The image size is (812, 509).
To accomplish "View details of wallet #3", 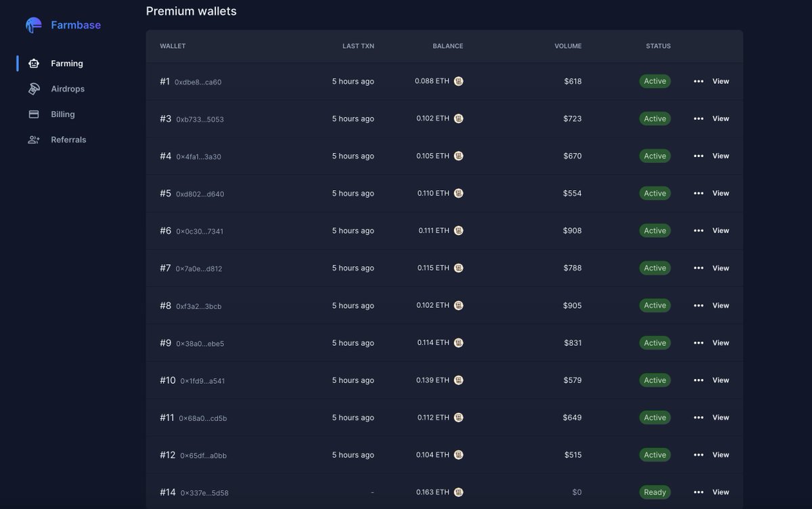I will click(x=721, y=118).
